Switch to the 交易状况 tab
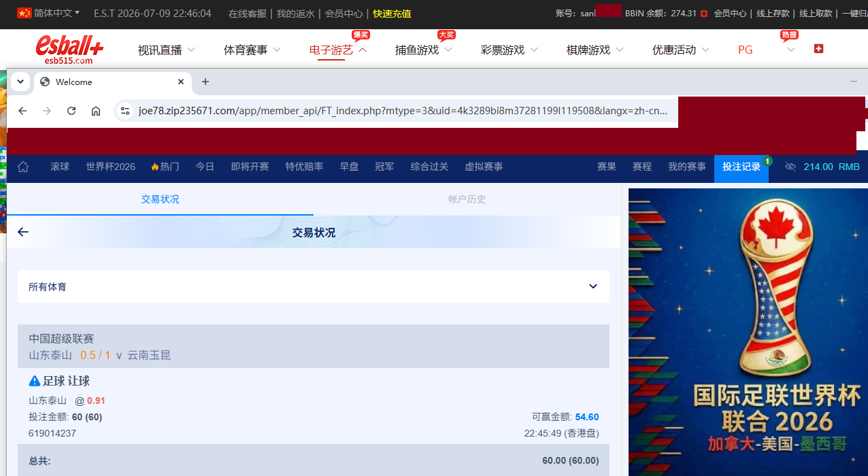This screenshot has height=476, width=868. click(161, 199)
